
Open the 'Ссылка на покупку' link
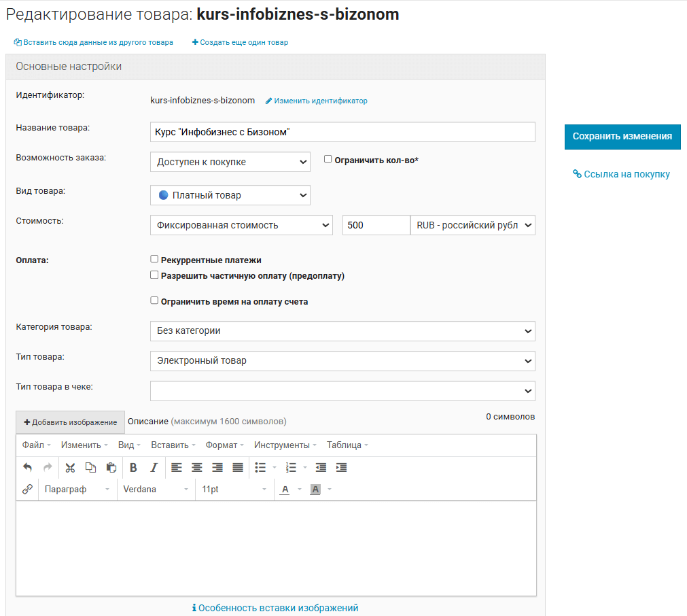[622, 175]
